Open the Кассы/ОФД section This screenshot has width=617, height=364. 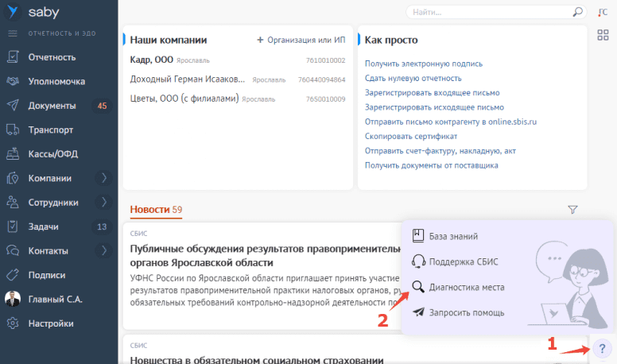pyautogui.click(x=53, y=154)
